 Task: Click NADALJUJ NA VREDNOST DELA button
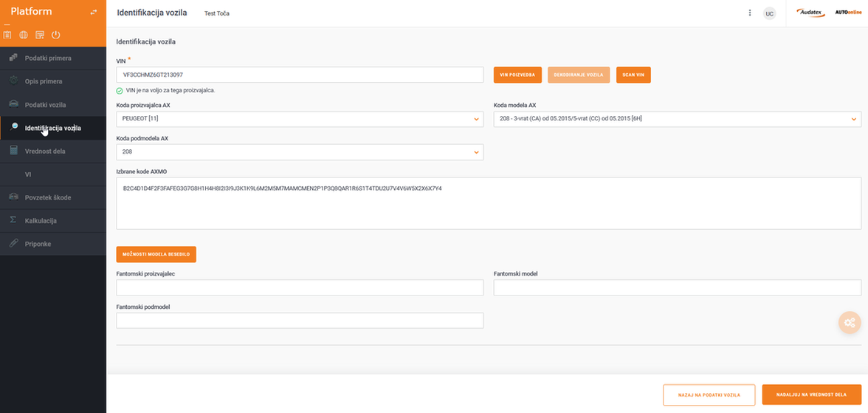coord(811,395)
